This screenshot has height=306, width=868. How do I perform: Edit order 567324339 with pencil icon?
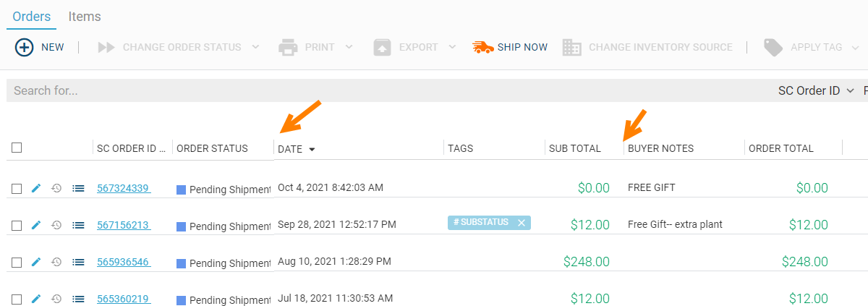click(x=36, y=188)
